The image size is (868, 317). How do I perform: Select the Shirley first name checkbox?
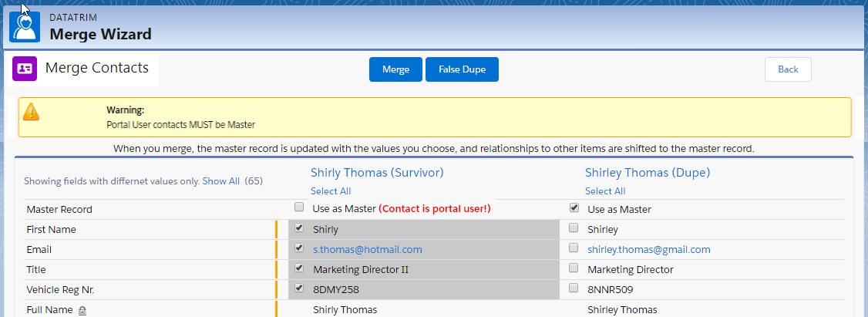(574, 228)
